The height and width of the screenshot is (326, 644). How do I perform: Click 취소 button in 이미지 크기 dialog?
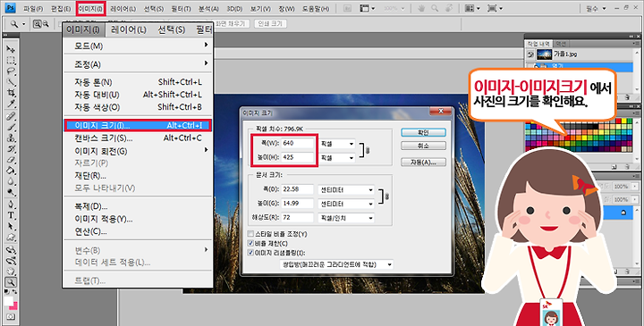click(x=423, y=146)
